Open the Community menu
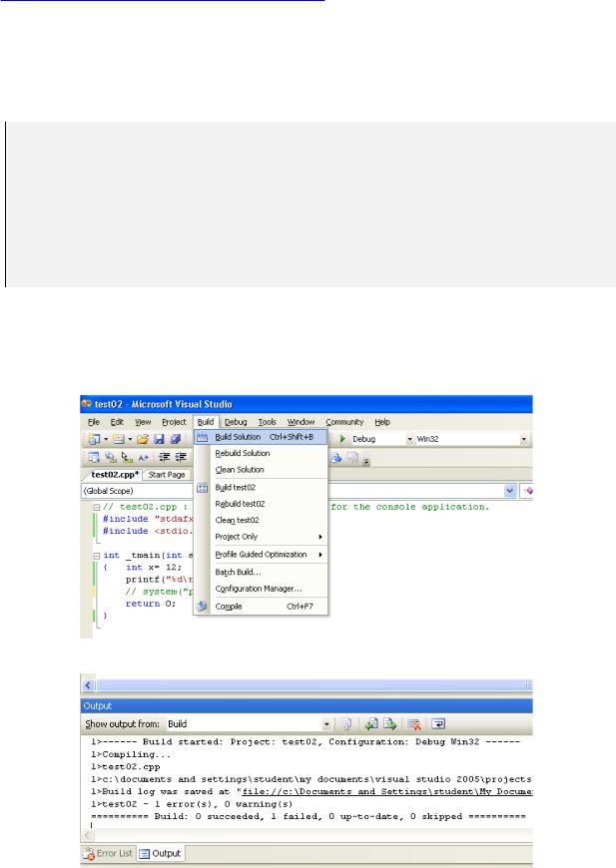Viewport: 616px width, 868px height. pos(344,422)
